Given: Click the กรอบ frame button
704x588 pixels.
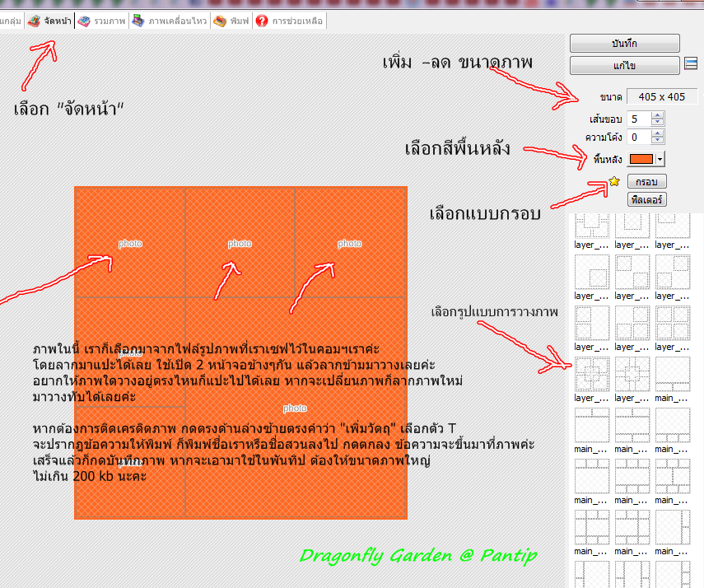Looking at the screenshot, I should click(x=646, y=181).
